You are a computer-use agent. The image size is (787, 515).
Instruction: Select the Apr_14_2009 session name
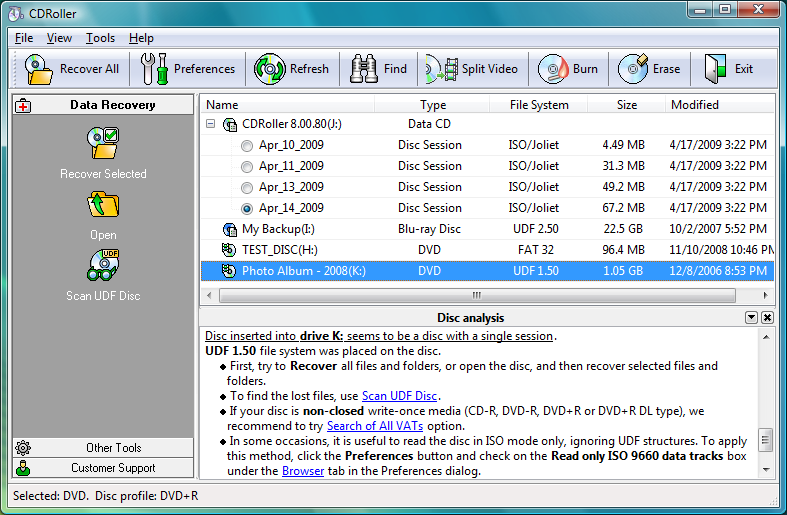tap(291, 208)
